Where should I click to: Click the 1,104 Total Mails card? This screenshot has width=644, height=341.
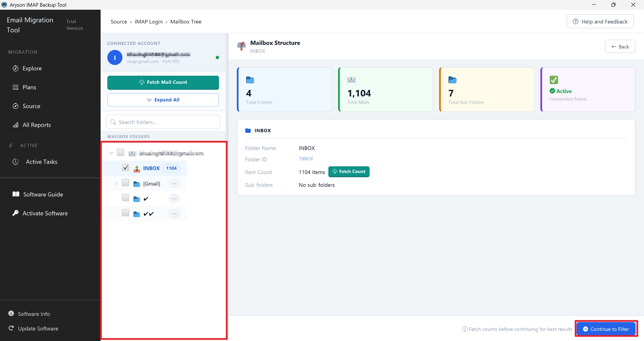point(386,89)
